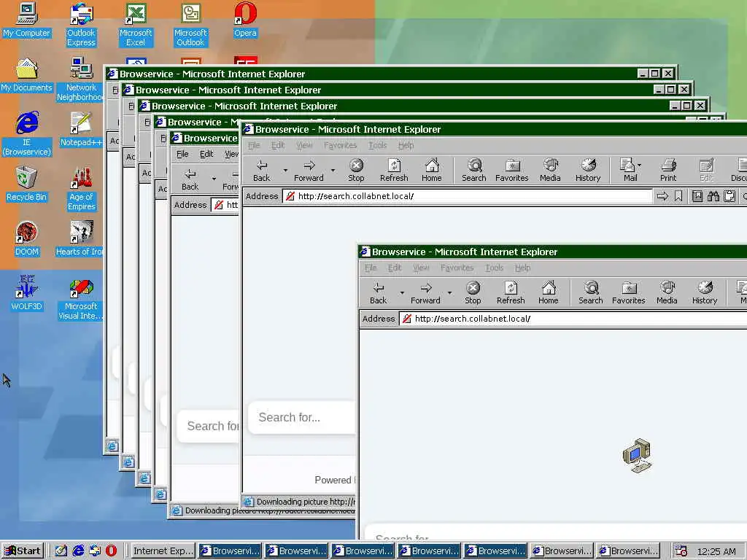Switch to the Internet Exp... taskbar button
This screenshot has width=747, height=560.
163,551
